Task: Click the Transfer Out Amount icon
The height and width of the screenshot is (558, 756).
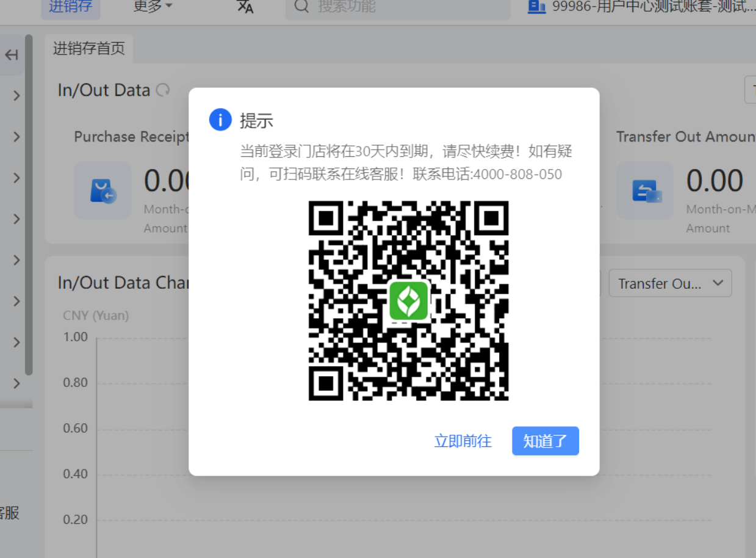Action: 645,190
